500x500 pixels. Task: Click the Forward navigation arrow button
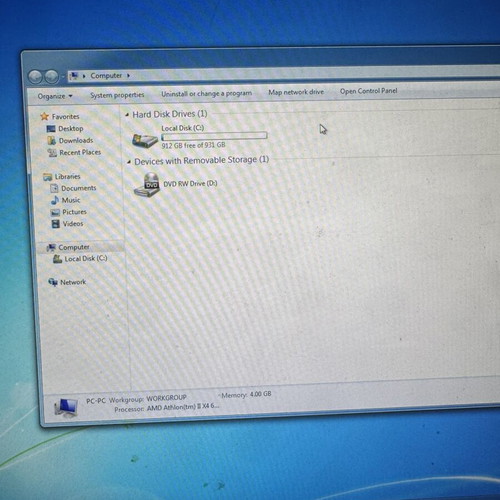click(x=52, y=77)
